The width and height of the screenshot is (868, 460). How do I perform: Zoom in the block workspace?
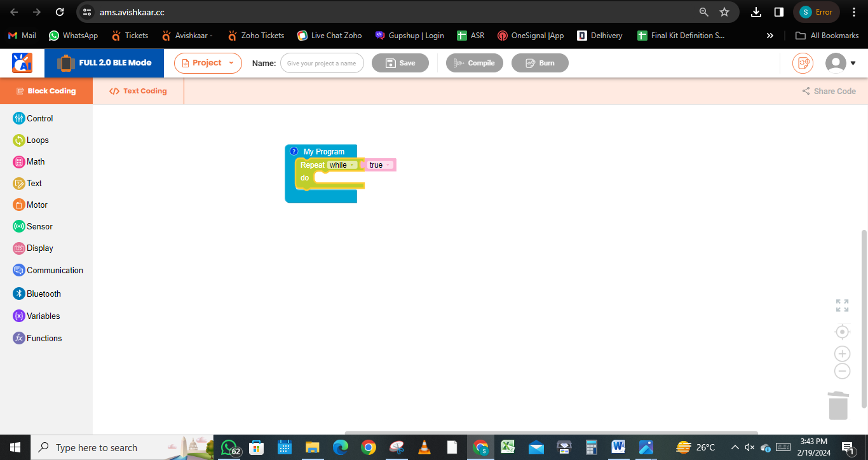[842, 354]
